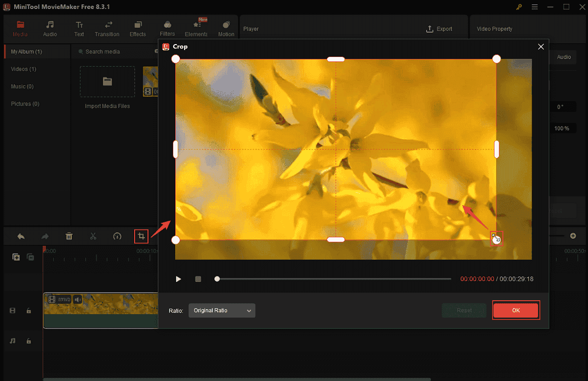Confirm the crop with OK
The image size is (588, 381).
coord(516,310)
